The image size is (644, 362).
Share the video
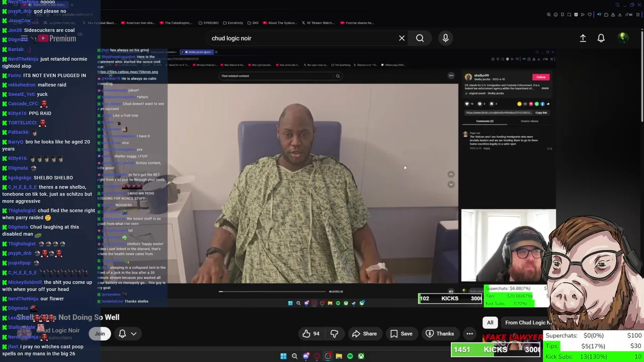coord(364,334)
